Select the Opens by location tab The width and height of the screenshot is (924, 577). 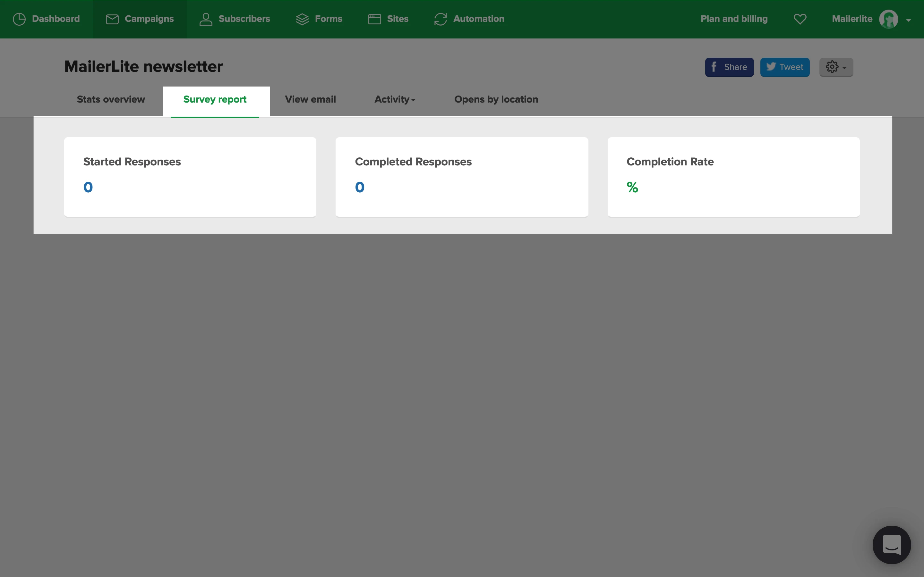[x=496, y=100]
